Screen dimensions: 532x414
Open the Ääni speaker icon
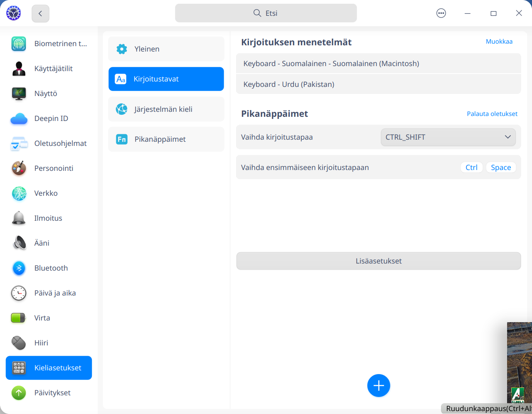point(19,243)
